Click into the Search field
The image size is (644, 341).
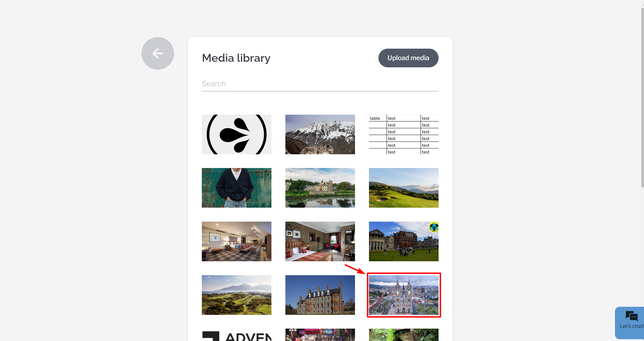(320, 84)
